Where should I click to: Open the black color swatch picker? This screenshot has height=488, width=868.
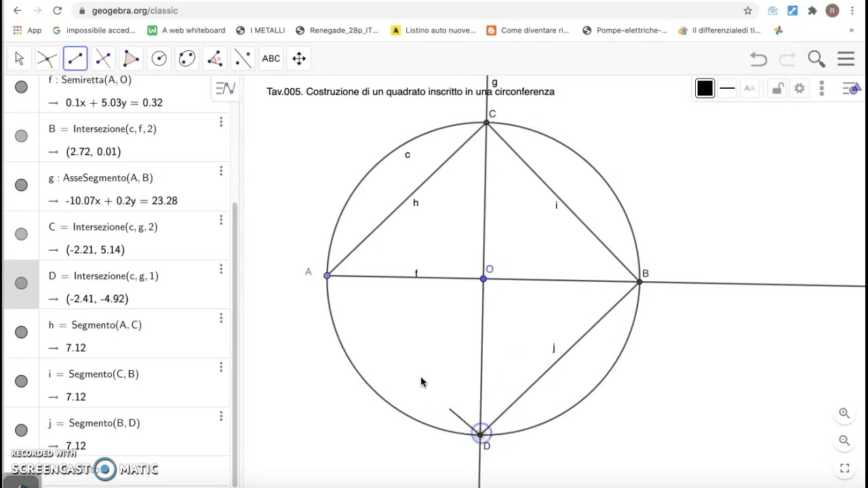click(705, 88)
